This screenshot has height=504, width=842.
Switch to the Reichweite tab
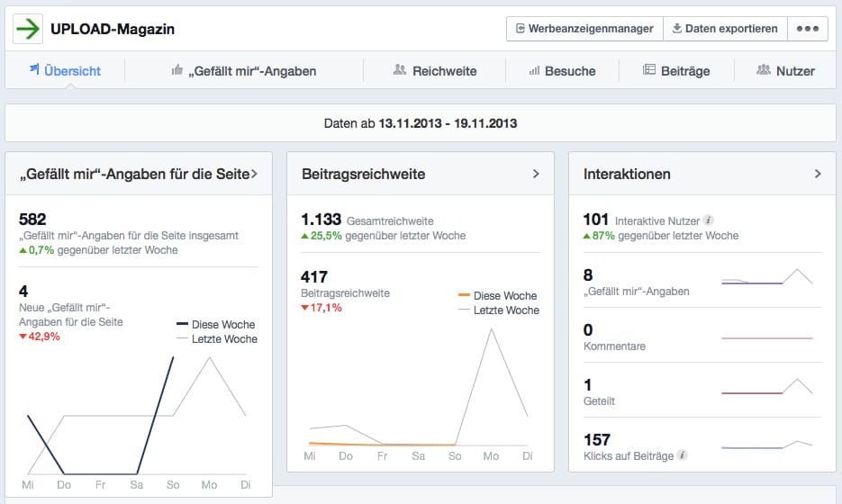tap(435, 71)
